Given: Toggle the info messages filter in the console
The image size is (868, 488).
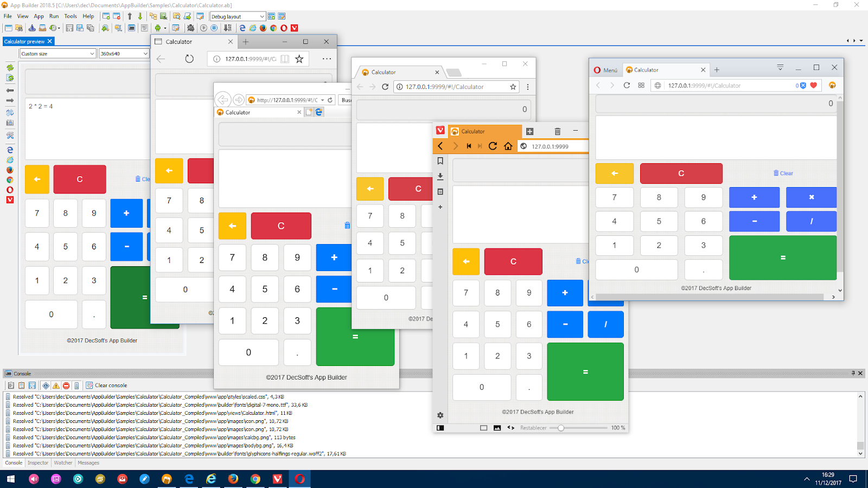Looking at the screenshot, I should pos(45,386).
